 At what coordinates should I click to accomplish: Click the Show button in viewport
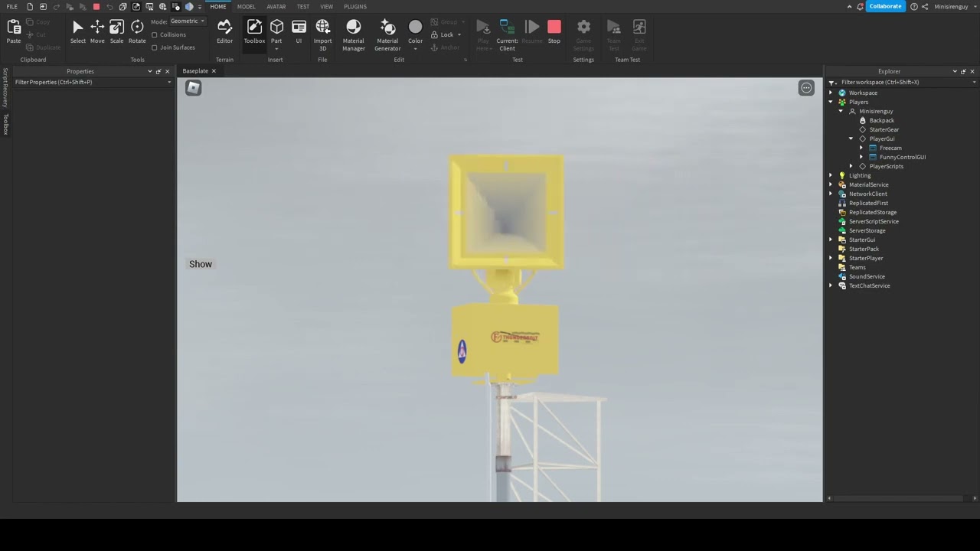(201, 264)
